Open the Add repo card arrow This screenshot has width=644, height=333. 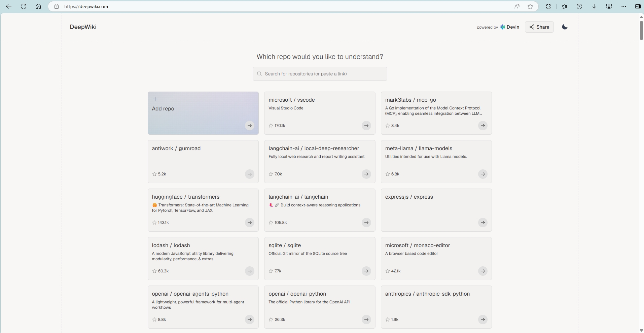pos(249,126)
